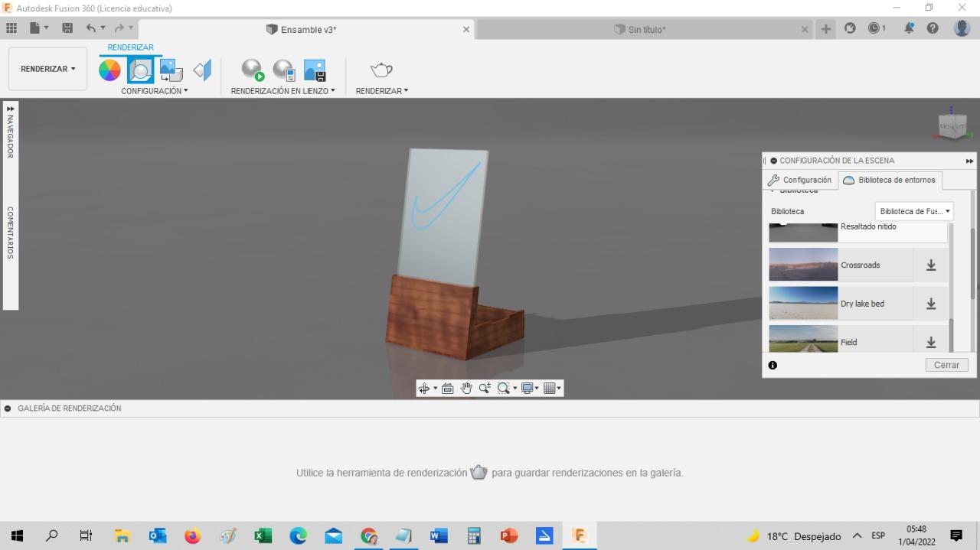Click double-arrow to dock scene dialog
This screenshot has width=980, height=550.
(x=970, y=161)
